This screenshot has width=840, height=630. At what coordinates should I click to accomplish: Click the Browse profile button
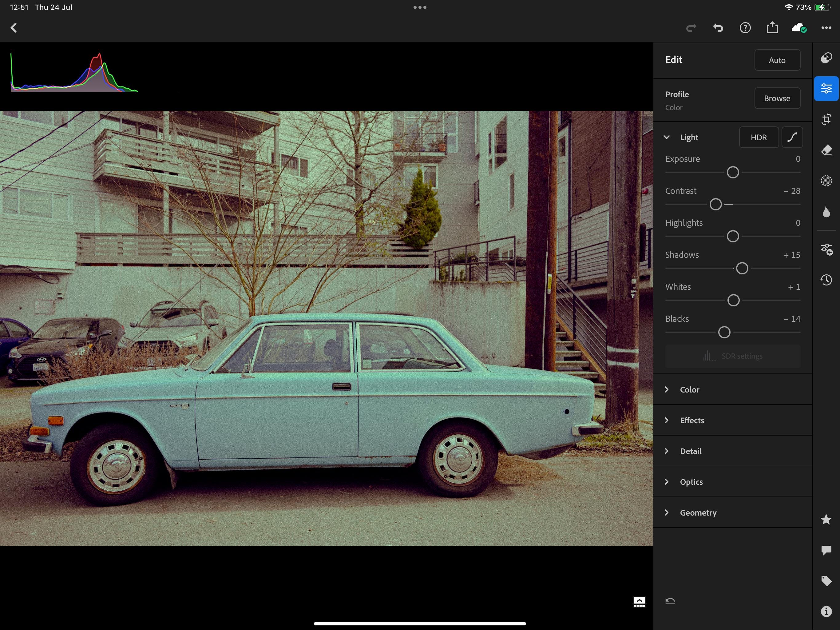(777, 98)
